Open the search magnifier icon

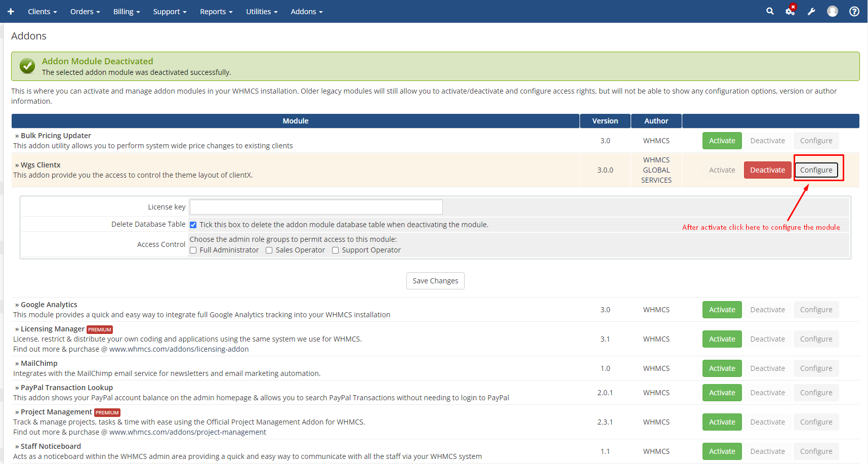[770, 11]
